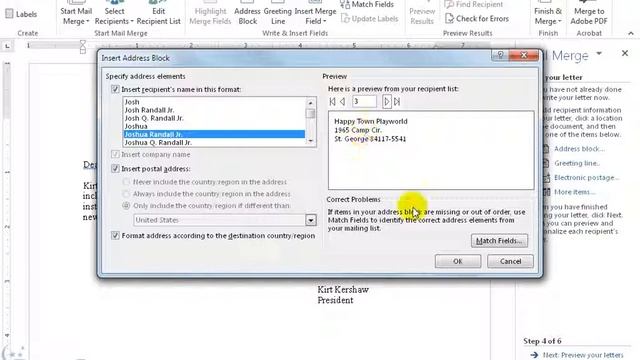Screen dimensions: 640x360
Task: Close the Mail Merge task pane
Action: [x=625, y=53]
